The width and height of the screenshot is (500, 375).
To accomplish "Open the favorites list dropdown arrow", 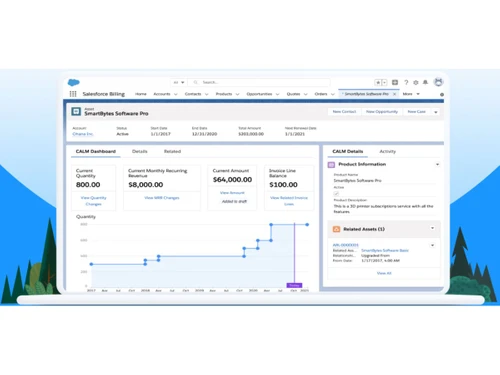I will tap(384, 82).
